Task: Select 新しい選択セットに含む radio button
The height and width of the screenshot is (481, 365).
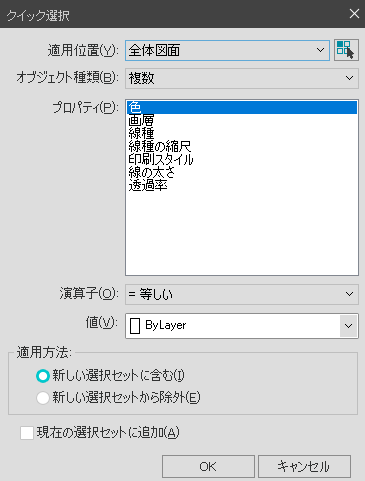Action: [x=43, y=376]
